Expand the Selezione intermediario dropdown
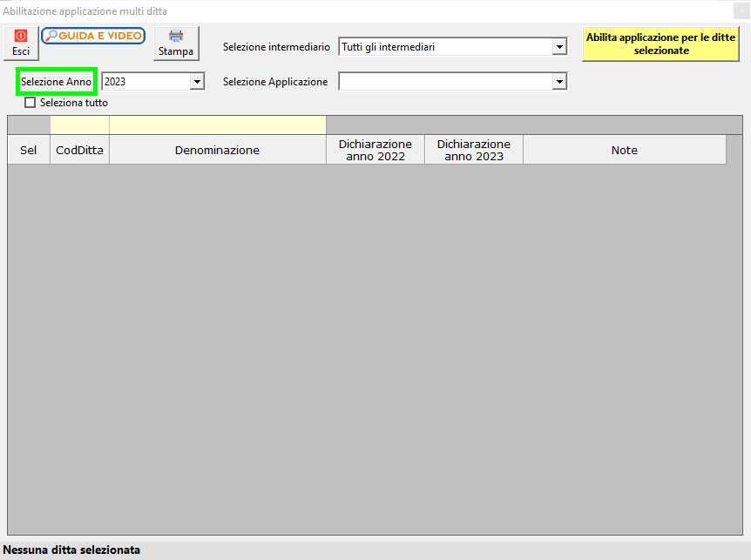751x560 pixels. click(x=559, y=47)
